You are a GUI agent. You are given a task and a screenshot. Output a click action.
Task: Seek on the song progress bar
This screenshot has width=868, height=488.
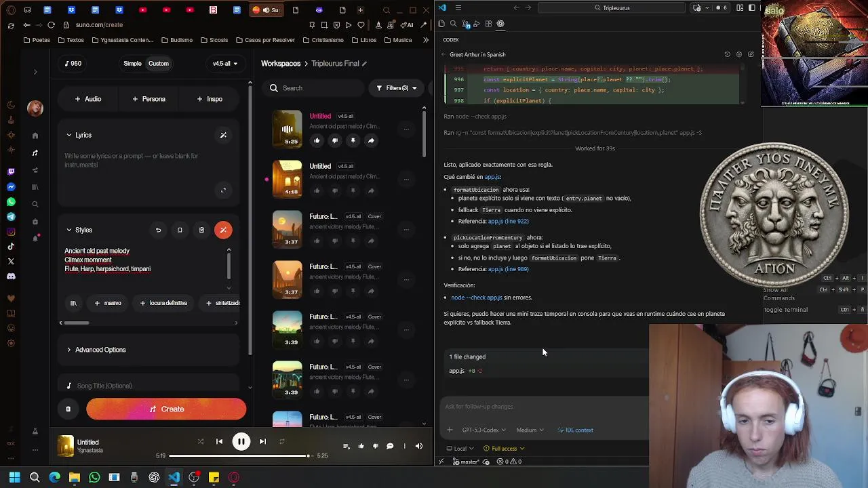pos(240,455)
